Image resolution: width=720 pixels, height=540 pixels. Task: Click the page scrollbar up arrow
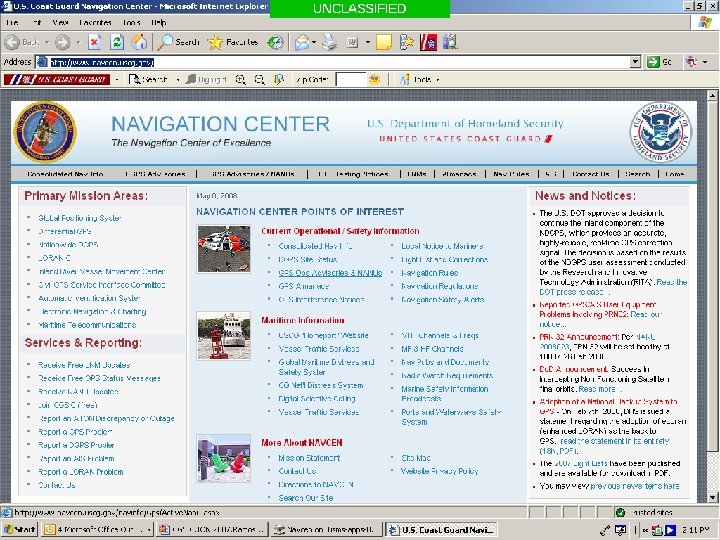point(712,96)
